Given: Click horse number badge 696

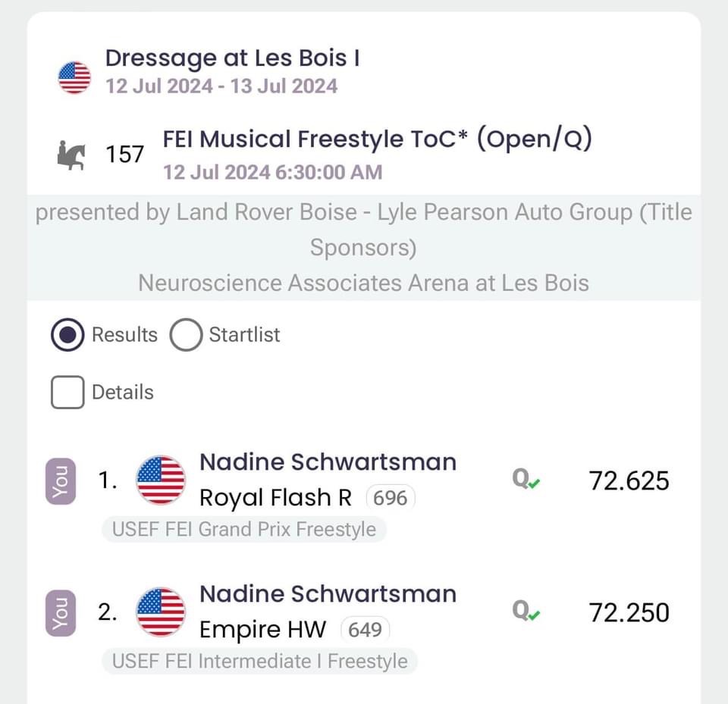Looking at the screenshot, I should click(x=391, y=498).
